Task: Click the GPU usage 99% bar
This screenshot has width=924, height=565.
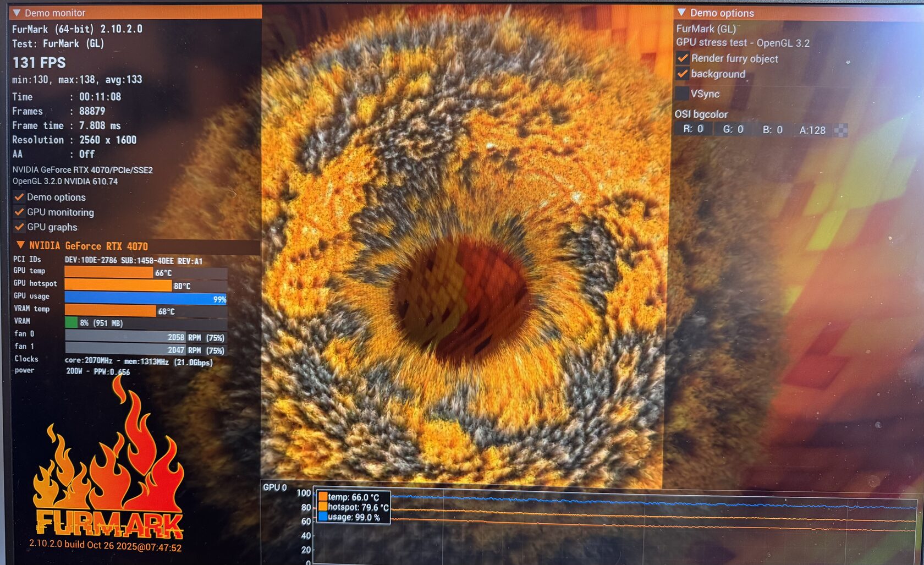Action: tap(146, 298)
